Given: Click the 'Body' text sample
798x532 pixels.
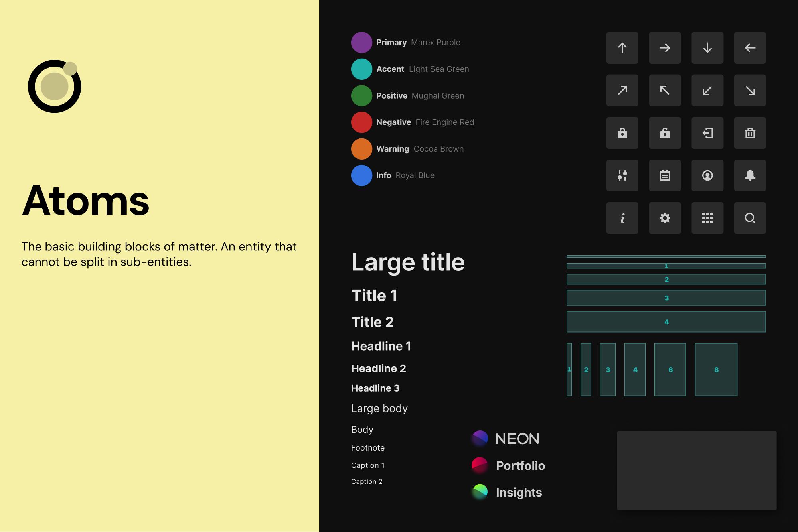Looking at the screenshot, I should coord(362,430).
